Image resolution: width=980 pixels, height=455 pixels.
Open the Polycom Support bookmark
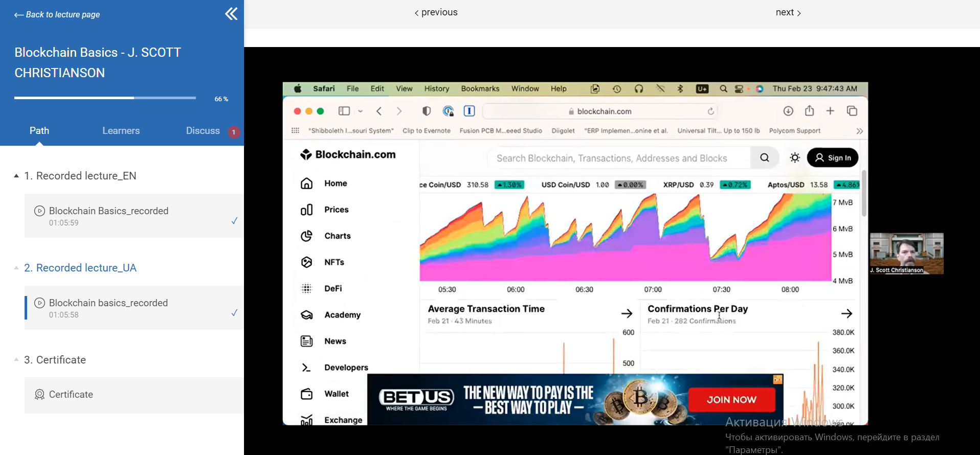coord(794,131)
